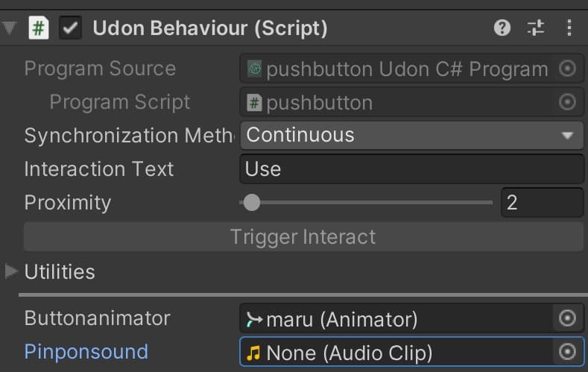Expand the Utilities foldout
The height and width of the screenshot is (372, 588).
point(10,271)
